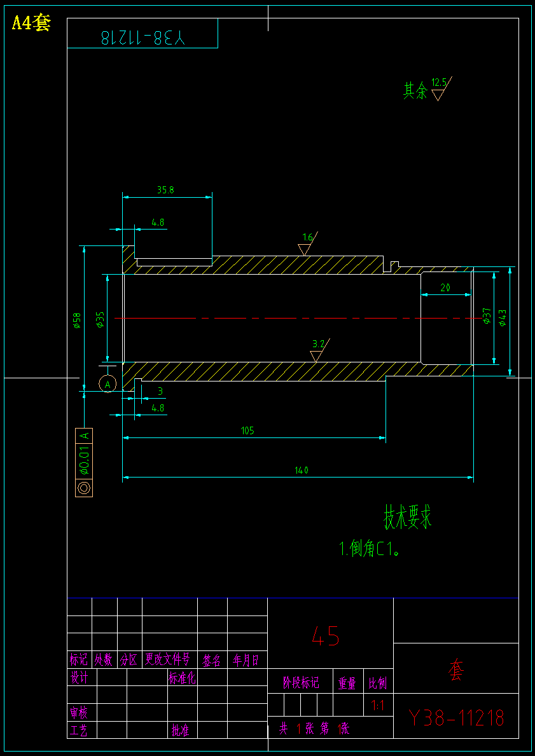535x756 pixels.
Task: Click the 105 length dimension
Action: tap(247, 431)
